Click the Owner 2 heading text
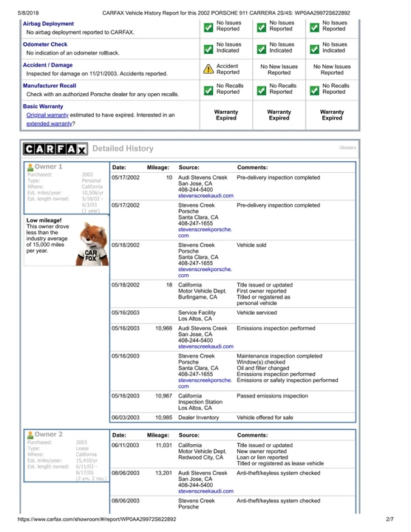Image resolution: width=411 pixels, height=532 pixels. pos(48,434)
